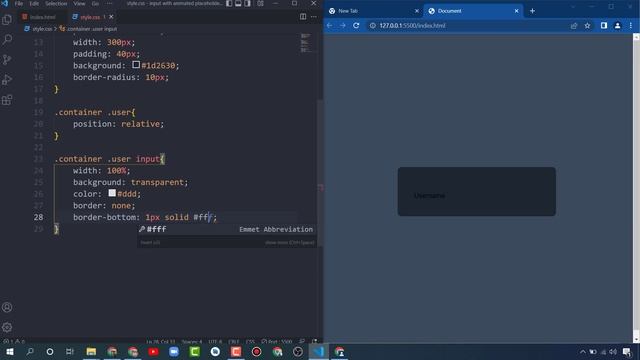This screenshot has height=360, width=640.
Task: Toggle the primary side bar layout icon
Action: click(x=229, y=4)
